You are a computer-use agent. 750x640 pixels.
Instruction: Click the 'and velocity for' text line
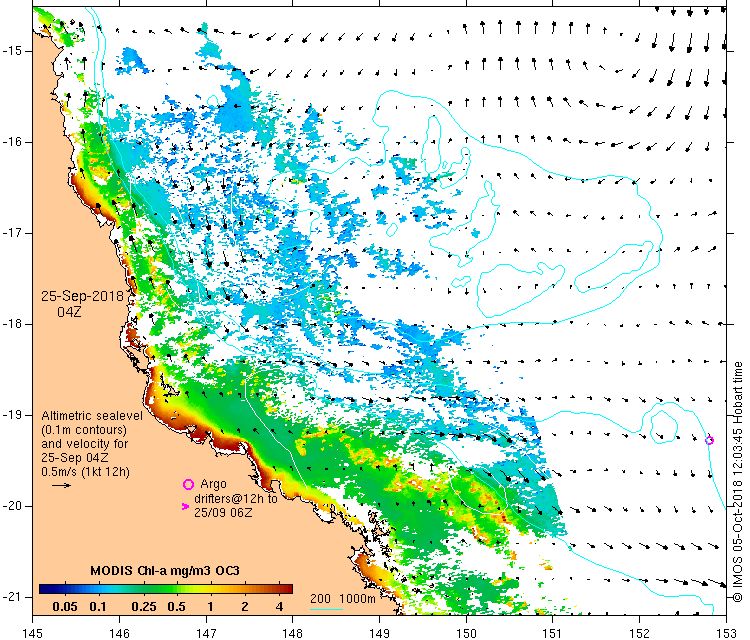click(85, 443)
